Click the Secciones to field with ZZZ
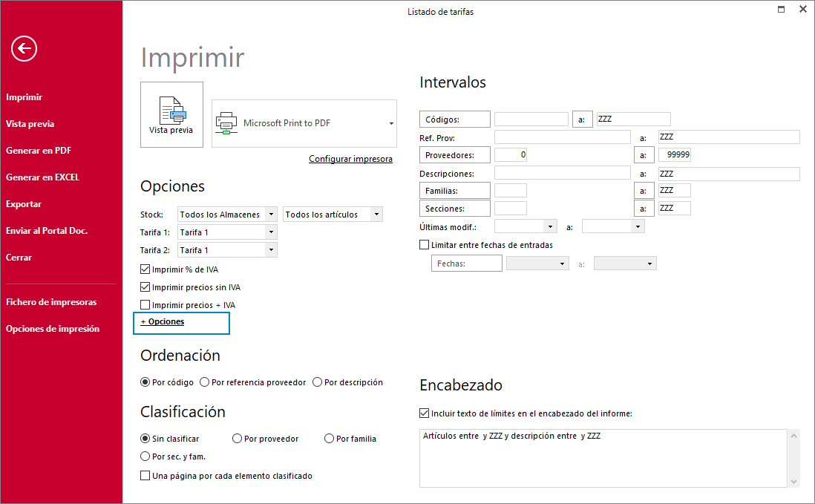The width and height of the screenshot is (815, 504). coord(675,208)
